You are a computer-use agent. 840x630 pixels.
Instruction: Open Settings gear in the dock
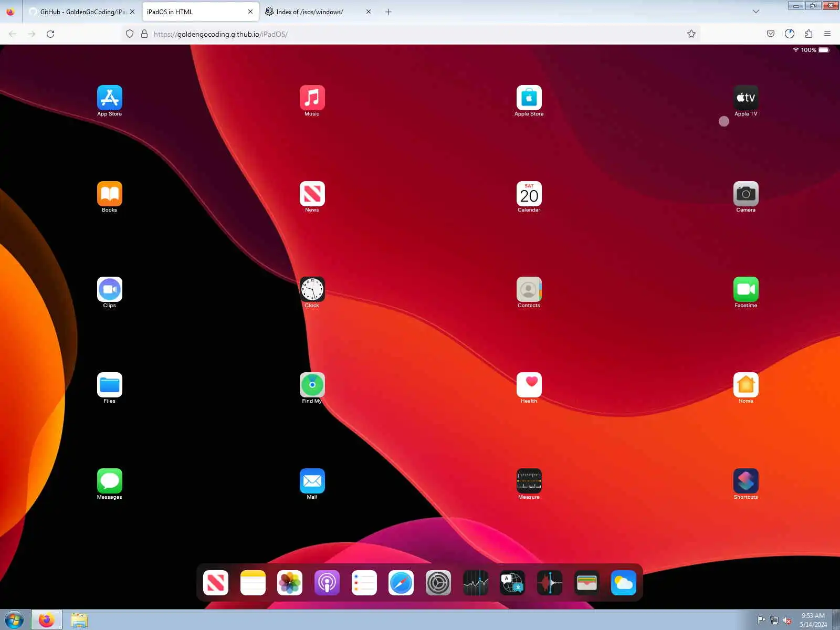point(438,583)
